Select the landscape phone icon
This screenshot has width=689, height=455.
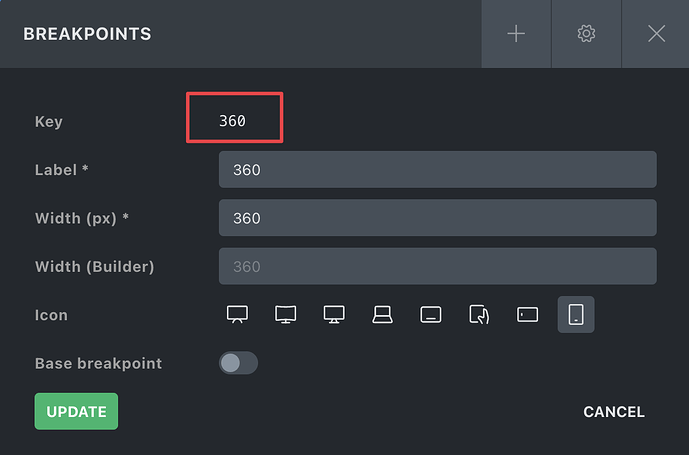pyautogui.click(x=527, y=315)
